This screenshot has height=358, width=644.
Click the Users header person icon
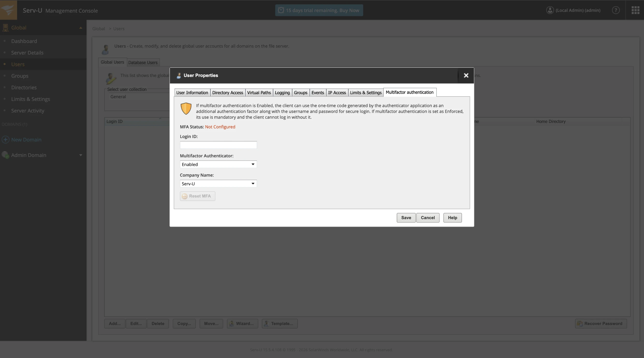coord(105,50)
